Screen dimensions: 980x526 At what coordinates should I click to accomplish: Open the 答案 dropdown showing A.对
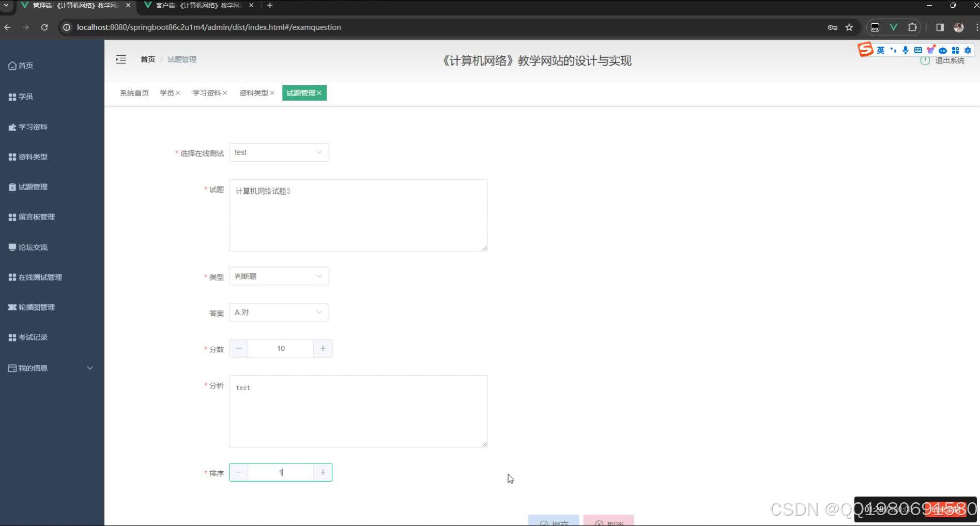[279, 313]
